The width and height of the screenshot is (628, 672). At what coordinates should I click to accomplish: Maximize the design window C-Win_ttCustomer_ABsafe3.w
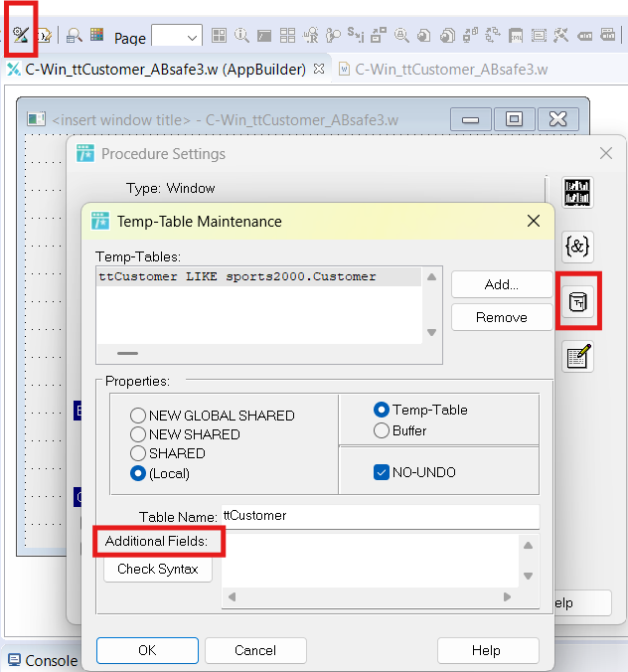coord(514,119)
